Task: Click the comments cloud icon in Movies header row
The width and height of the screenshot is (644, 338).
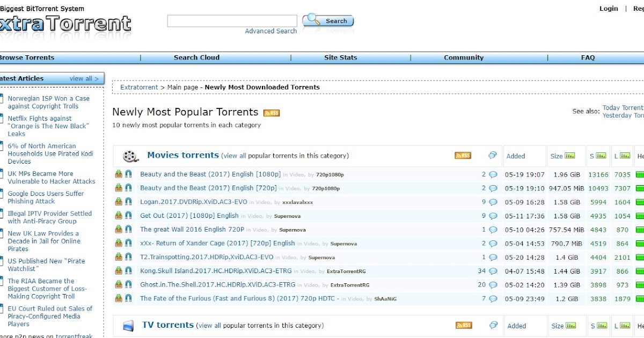Action: (x=492, y=155)
